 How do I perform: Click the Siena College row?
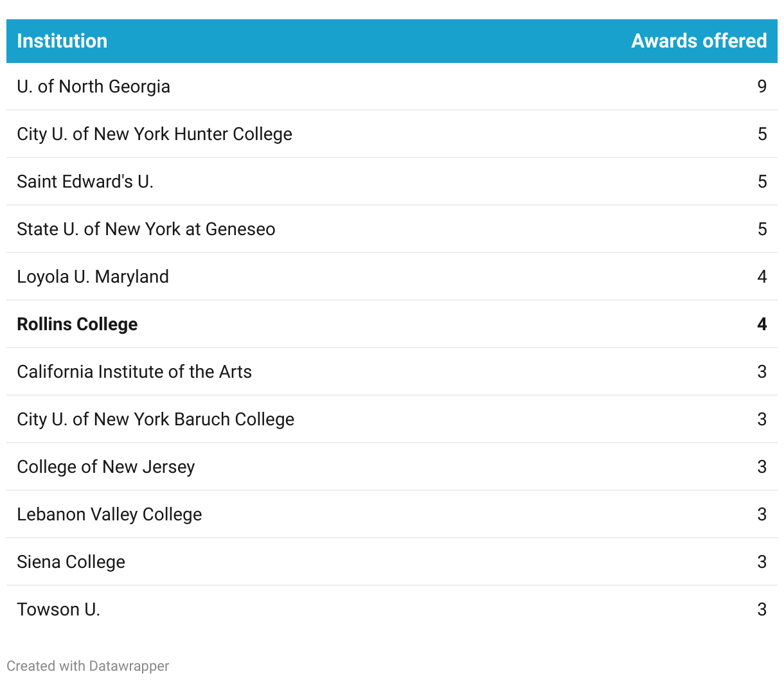coord(71,562)
